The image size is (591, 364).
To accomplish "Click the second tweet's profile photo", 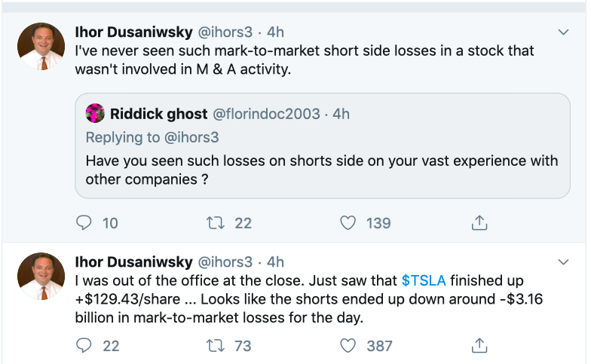I will pyautogui.click(x=41, y=276).
